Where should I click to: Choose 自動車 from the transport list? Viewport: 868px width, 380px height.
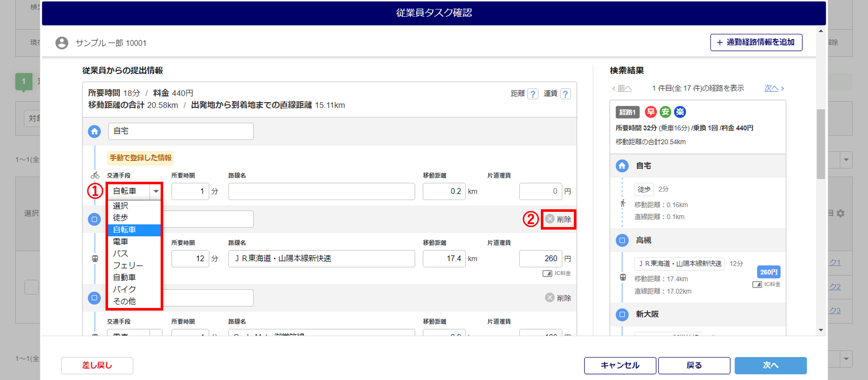134,277
